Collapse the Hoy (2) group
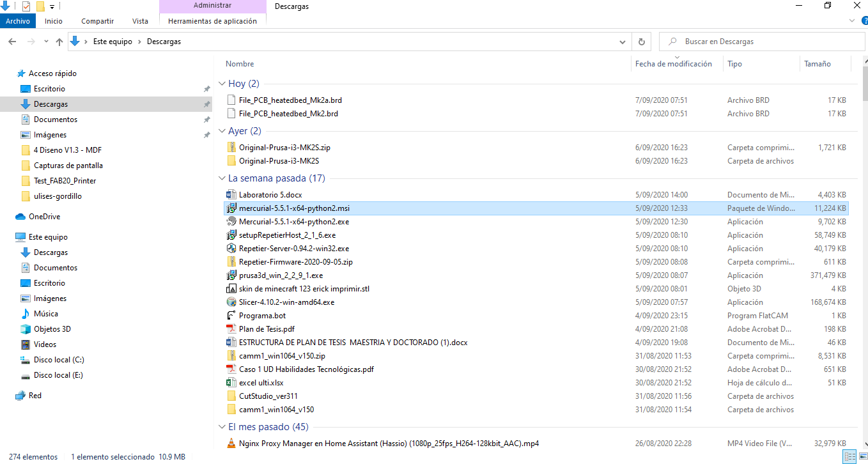The width and height of the screenshot is (868, 464). (x=222, y=84)
